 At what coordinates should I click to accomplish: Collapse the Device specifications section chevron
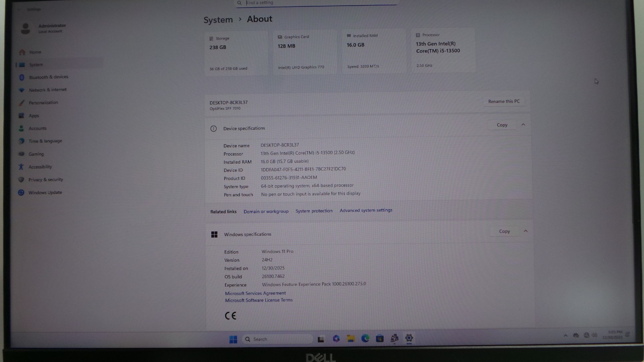[x=523, y=125]
